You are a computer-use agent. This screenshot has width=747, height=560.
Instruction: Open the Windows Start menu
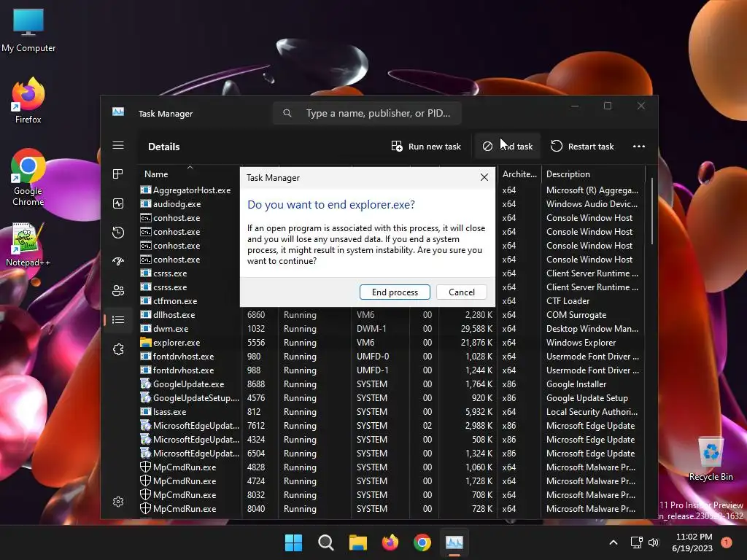click(293, 542)
